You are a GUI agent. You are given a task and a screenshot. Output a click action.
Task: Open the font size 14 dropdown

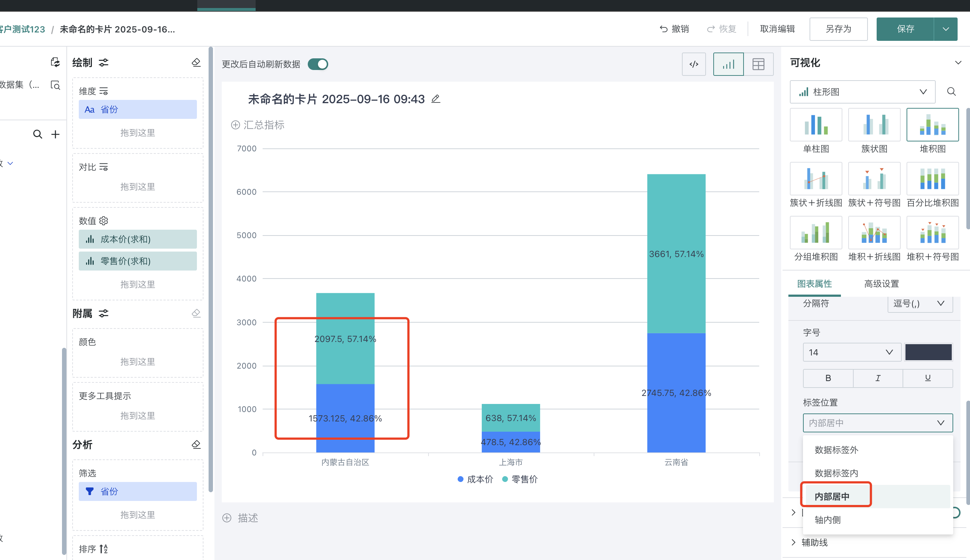coord(851,352)
